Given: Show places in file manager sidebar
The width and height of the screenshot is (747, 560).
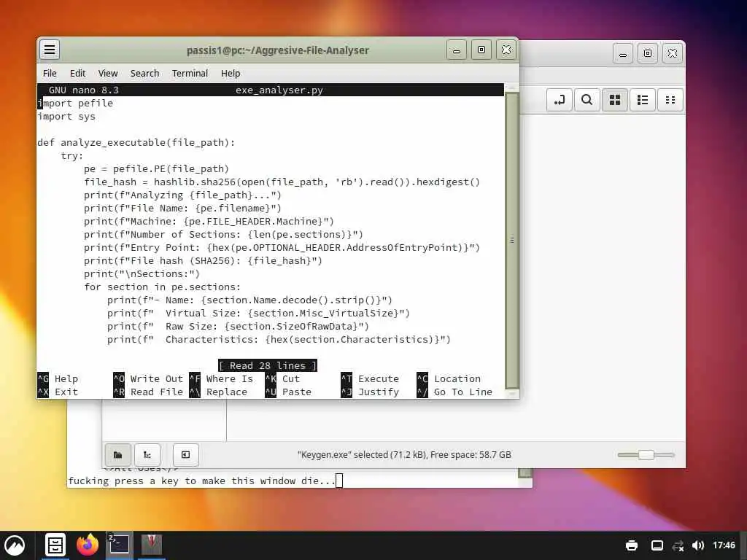Looking at the screenshot, I should pos(117,455).
